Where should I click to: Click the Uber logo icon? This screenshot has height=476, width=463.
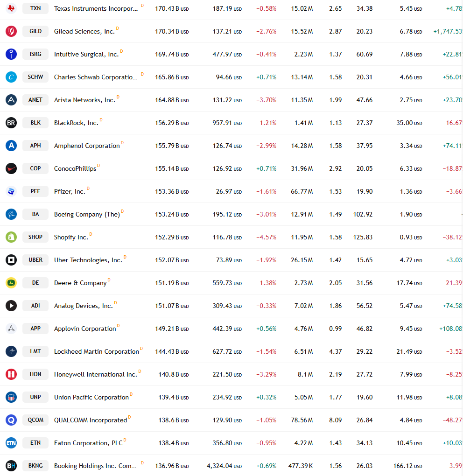coord(11,260)
